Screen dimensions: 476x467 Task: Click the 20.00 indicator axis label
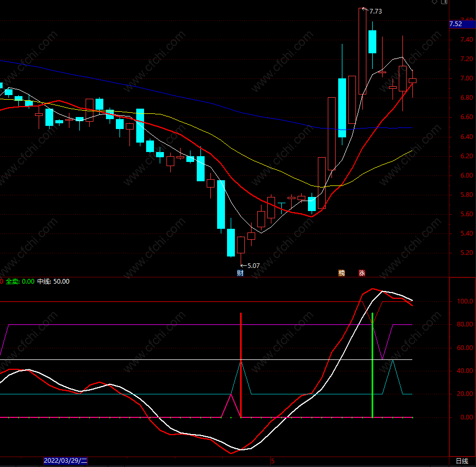pyautogui.click(x=465, y=394)
